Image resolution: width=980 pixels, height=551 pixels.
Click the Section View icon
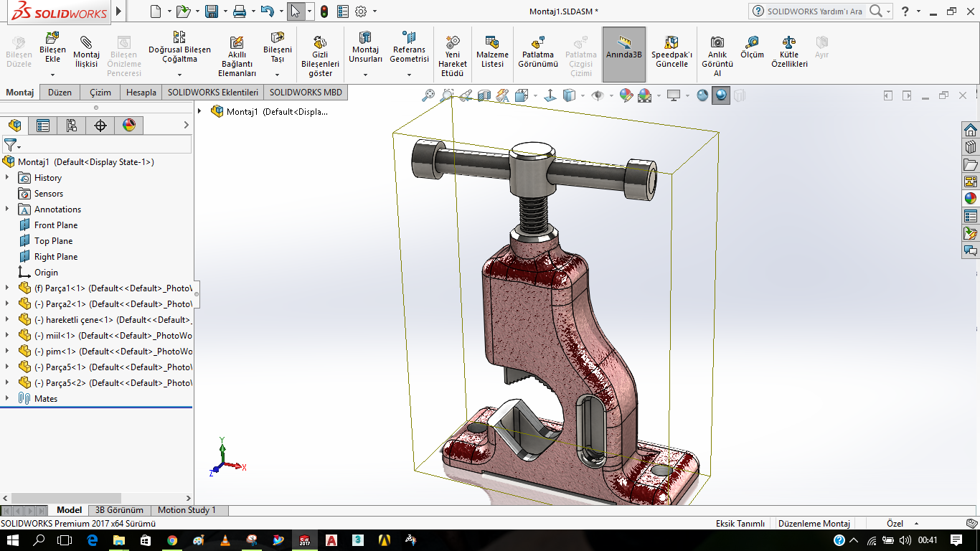(x=484, y=95)
